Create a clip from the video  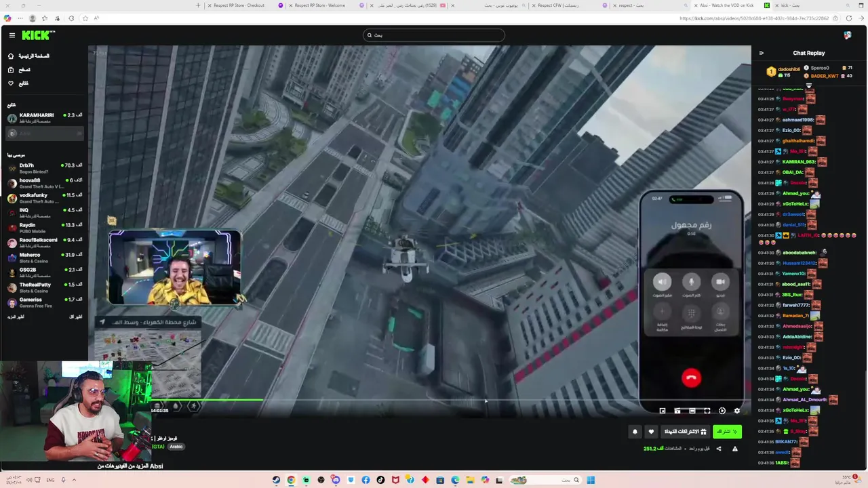point(677,411)
